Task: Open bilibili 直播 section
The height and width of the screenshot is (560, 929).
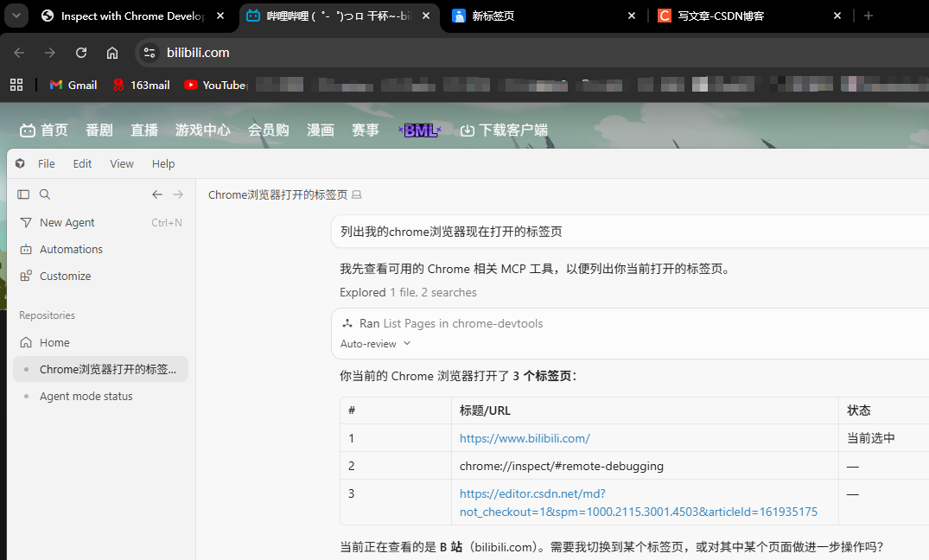Action: [144, 130]
